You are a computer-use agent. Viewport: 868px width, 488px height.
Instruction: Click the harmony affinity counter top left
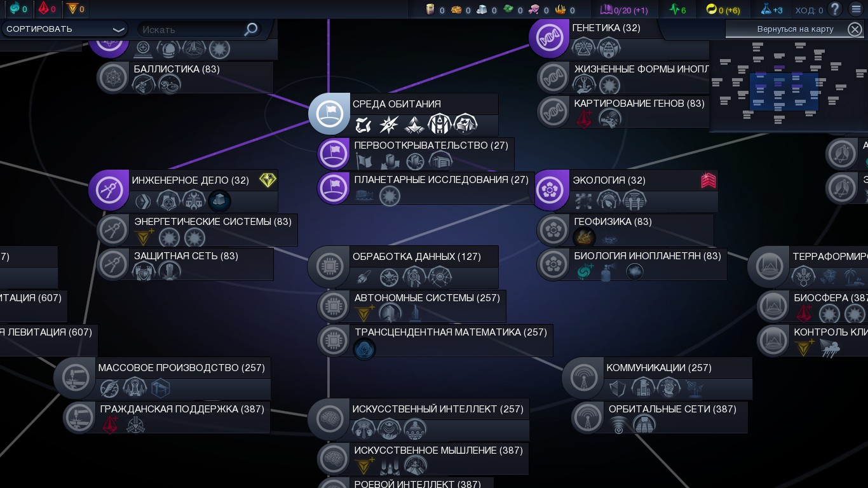(x=17, y=9)
